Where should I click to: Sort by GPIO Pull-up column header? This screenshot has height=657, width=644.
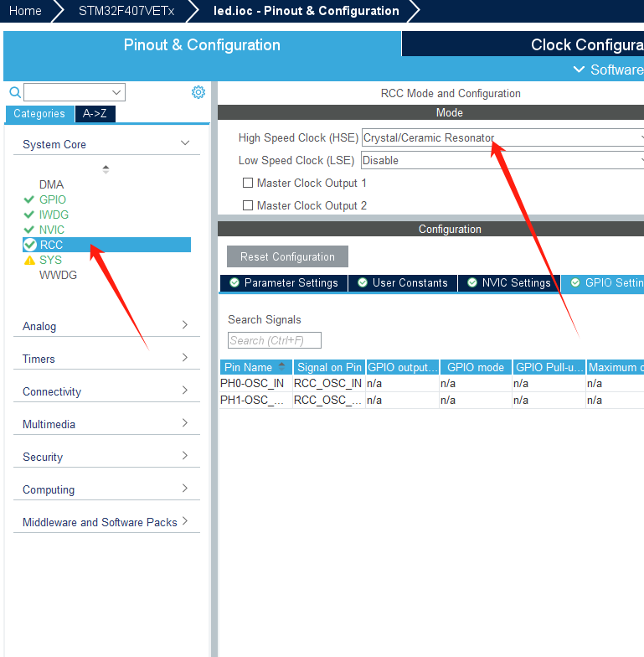click(549, 367)
